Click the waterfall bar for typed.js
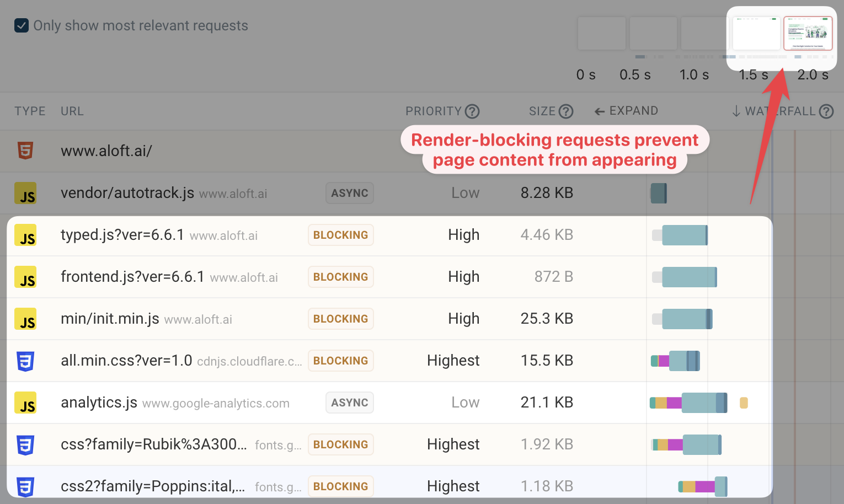The height and width of the screenshot is (504, 844). 680,235
